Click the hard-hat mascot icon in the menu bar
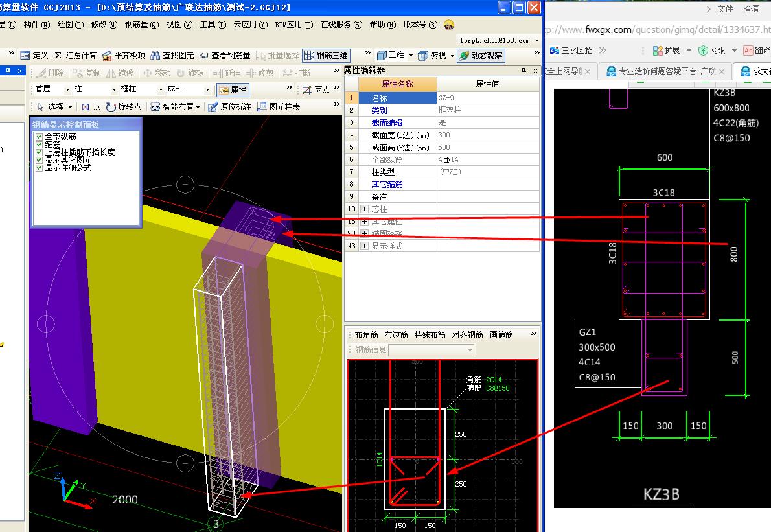The width and height of the screenshot is (771, 532). (x=448, y=24)
